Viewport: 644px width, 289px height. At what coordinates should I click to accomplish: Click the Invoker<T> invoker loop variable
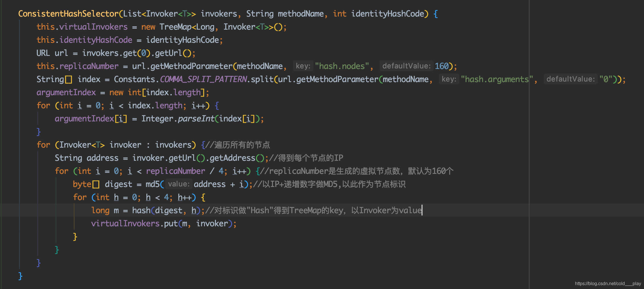100,145
